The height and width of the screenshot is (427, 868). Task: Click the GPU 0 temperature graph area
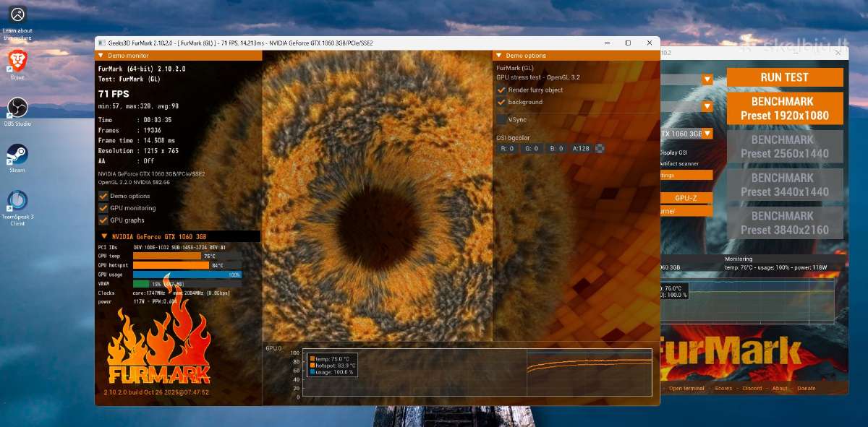pos(477,373)
